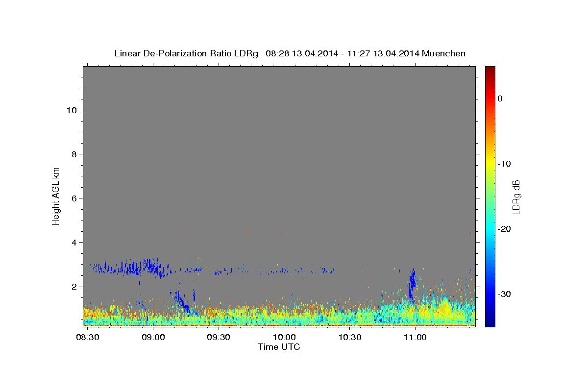Click the colorbar value 0

tap(500, 98)
